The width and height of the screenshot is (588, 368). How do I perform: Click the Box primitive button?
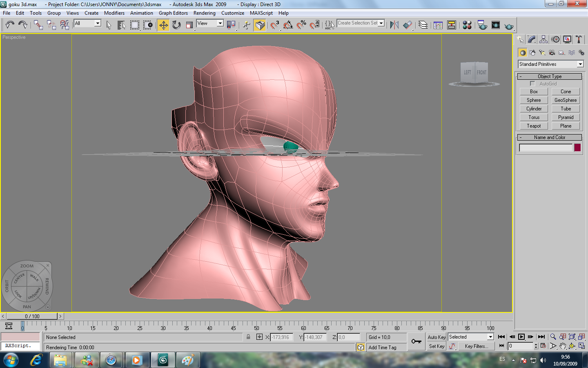tap(534, 92)
